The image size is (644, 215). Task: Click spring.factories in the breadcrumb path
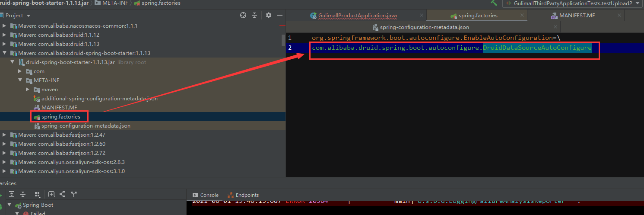click(162, 3)
